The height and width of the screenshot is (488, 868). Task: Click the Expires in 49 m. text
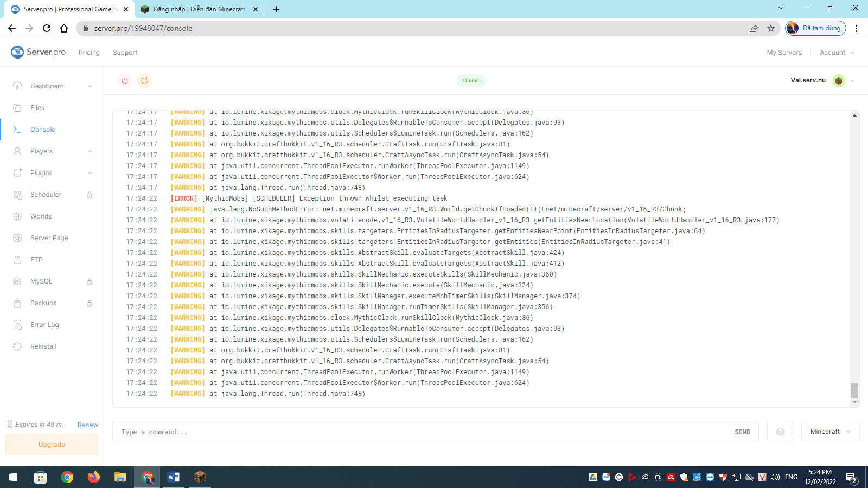[x=39, y=425]
